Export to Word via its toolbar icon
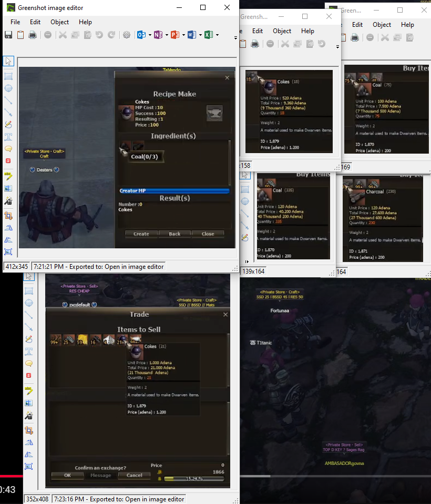This screenshot has width=431, height=504. click(x=192, y=35)
